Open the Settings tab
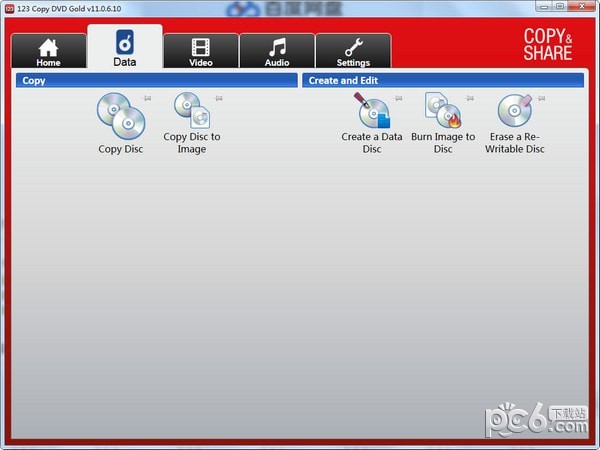 point(353,51)
